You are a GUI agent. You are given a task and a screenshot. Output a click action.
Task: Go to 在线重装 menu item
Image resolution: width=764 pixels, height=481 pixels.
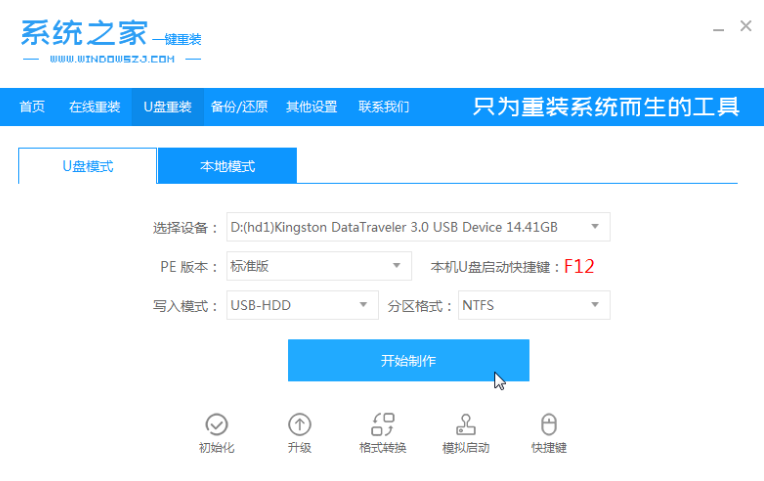[x=95, y=107]
